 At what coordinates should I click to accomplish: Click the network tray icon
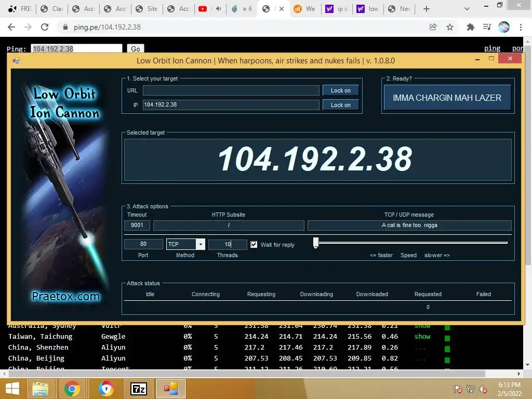pos(471,389)
